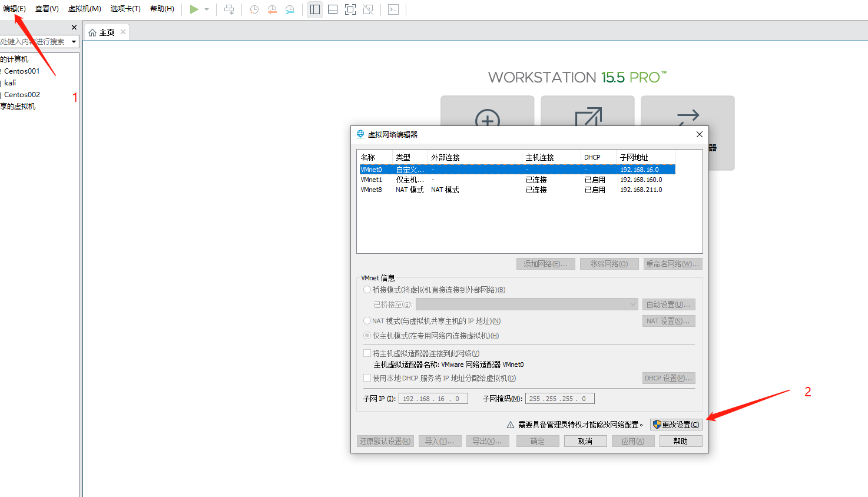The image size is (868, 497).
Task: Click the 子网掩码 mask field
Action: click(560, 399)
